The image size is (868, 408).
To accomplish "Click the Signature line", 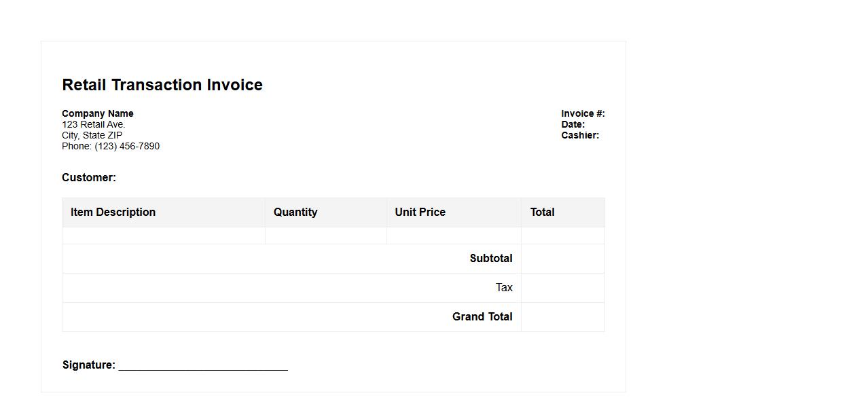I will point(203,366).
